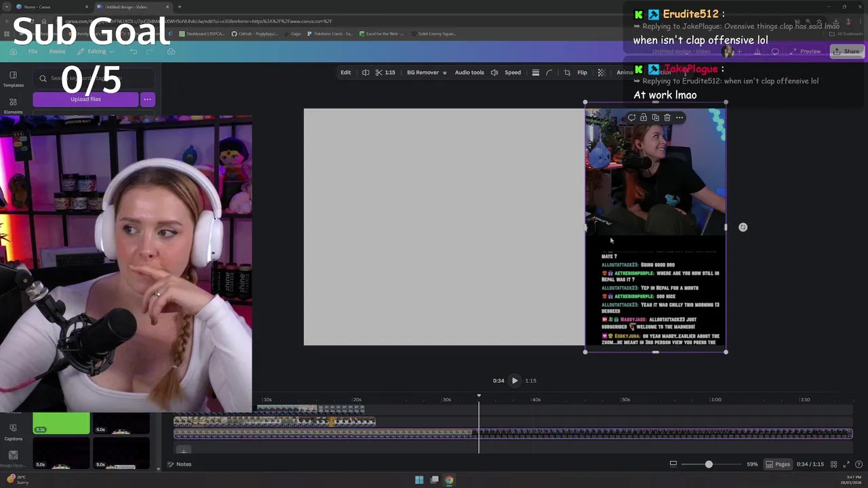Viewport: 868px width, 488px height.
Task: Open the Templates sidebar tab
Action: point(13,79)
